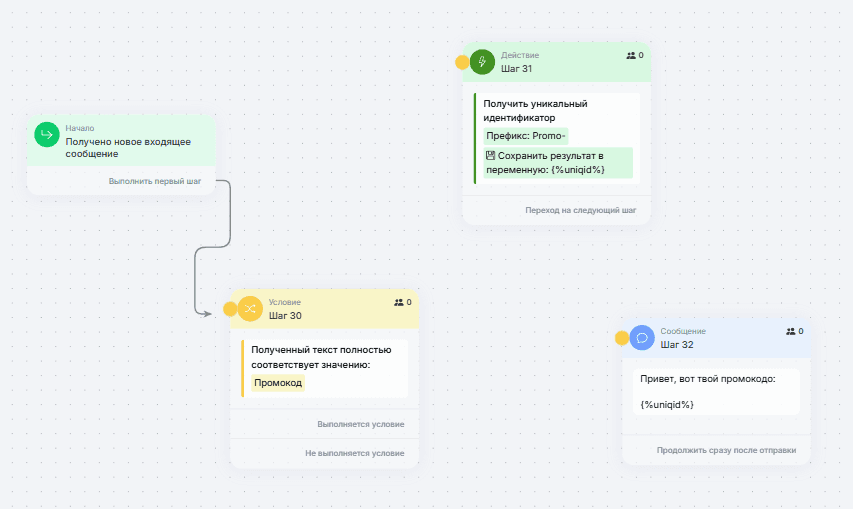Click 'Переход на следующий шаг' output
853x509 pixels.
coord(580,210)
